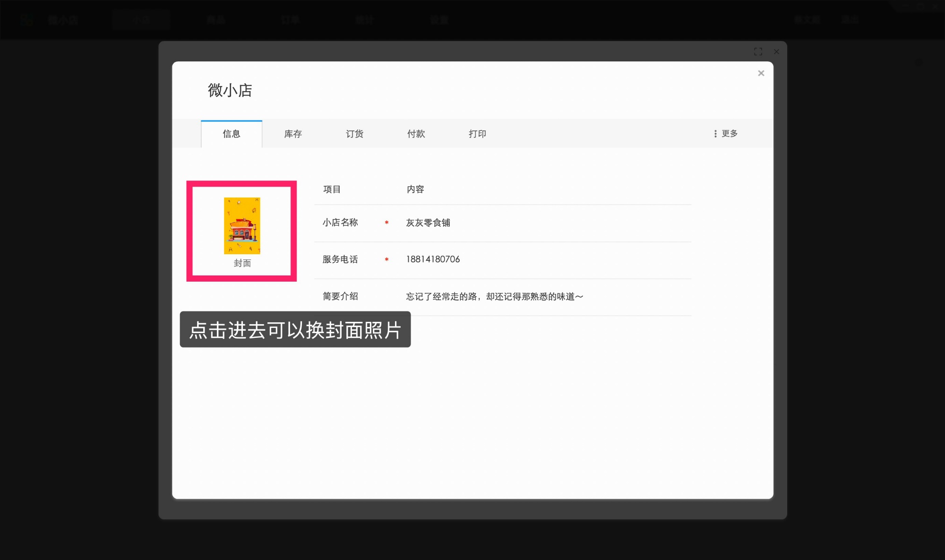This screenshot has width=945, height=560.
Task: Open the 统计 section in top navigation
Action: [364, 19]
